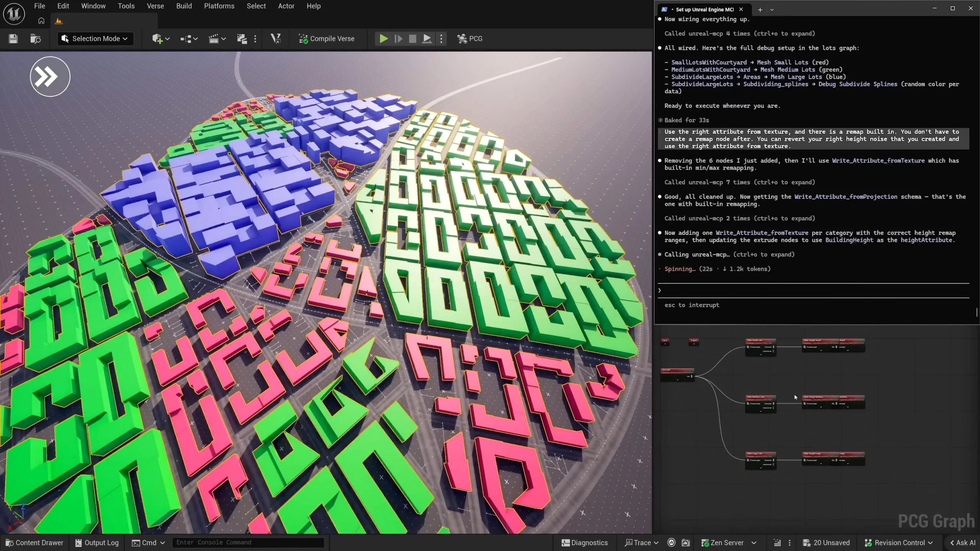Click the Compile Verse button
The image size is (980, 551).
click(x=327, y=39)
